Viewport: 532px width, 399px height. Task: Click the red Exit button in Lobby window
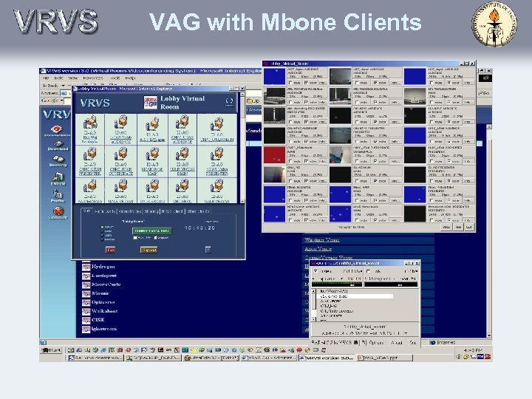111,250
